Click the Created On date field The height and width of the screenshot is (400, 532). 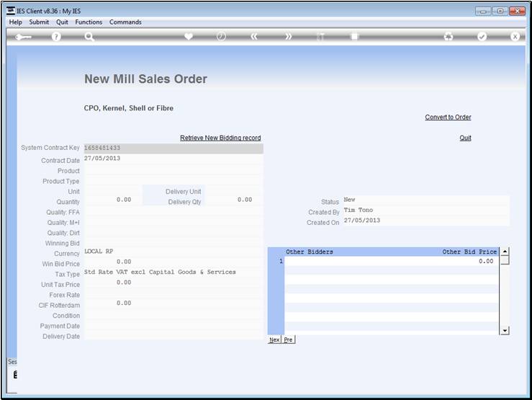(426, 221)
